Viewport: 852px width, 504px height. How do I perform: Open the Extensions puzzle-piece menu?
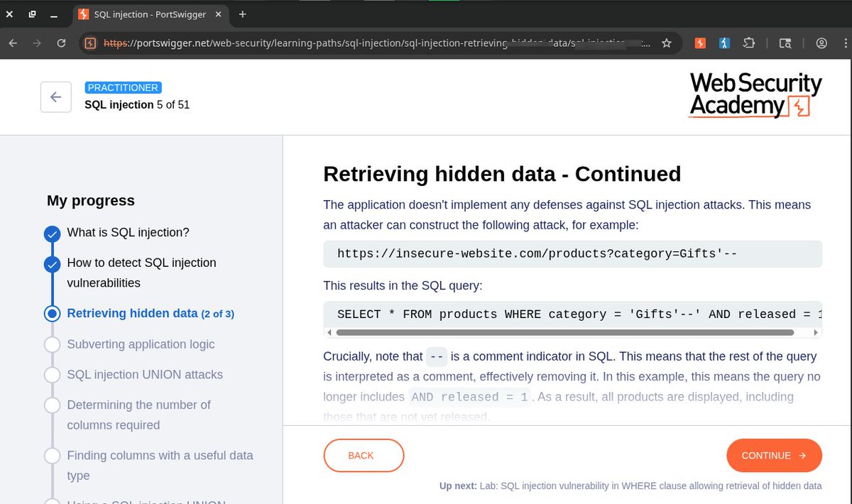point(748,43)
